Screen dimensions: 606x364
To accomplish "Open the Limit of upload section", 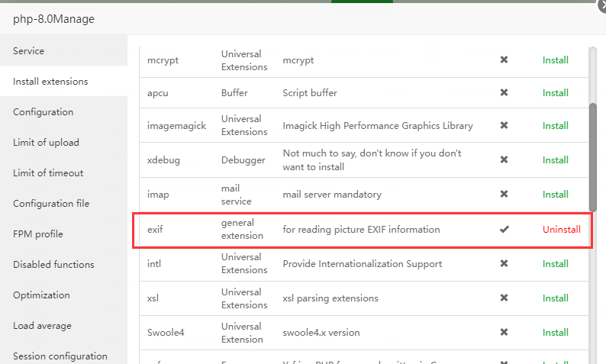I will 46,143.
